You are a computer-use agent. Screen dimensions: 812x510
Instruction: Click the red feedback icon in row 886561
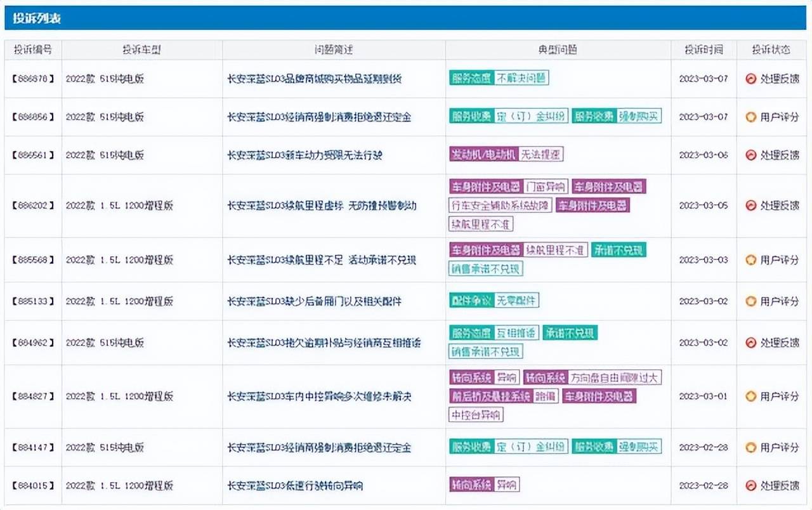pos(751,155)
